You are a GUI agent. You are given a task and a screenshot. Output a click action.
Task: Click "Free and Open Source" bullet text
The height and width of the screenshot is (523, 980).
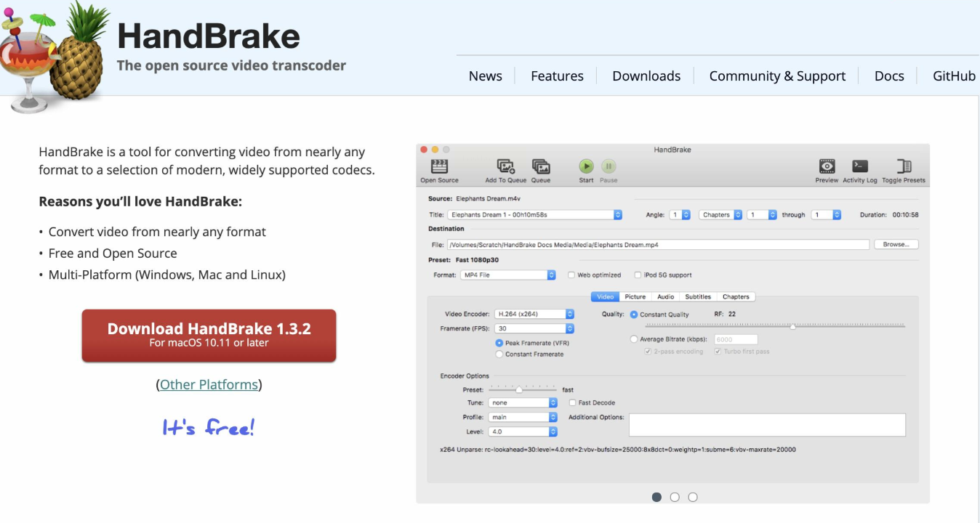point(113,254)
